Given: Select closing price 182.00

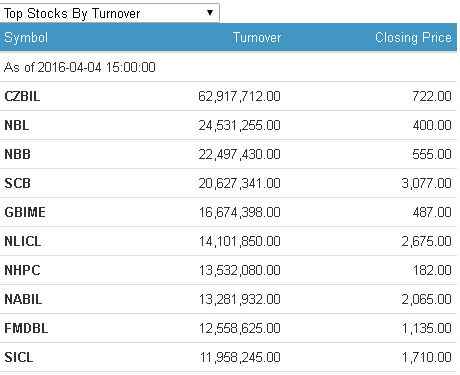Looking at the screenshot, I should tap(432, 270).
